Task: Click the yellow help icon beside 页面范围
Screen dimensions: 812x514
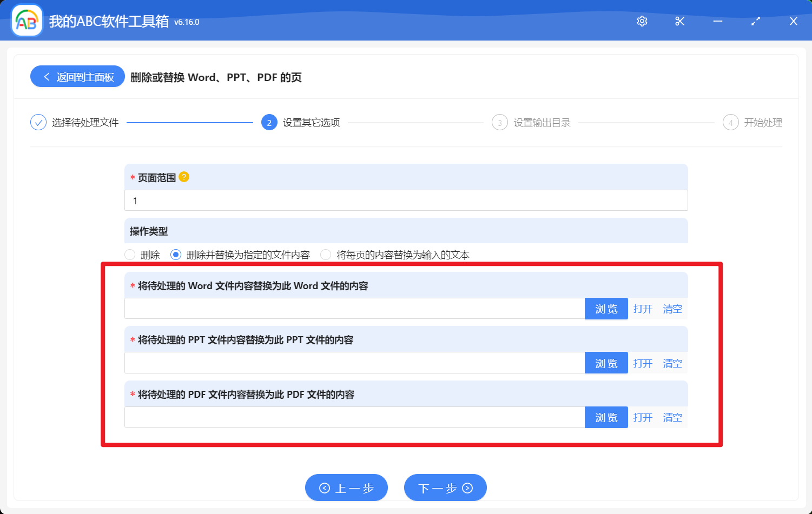Action: [183, 177]
